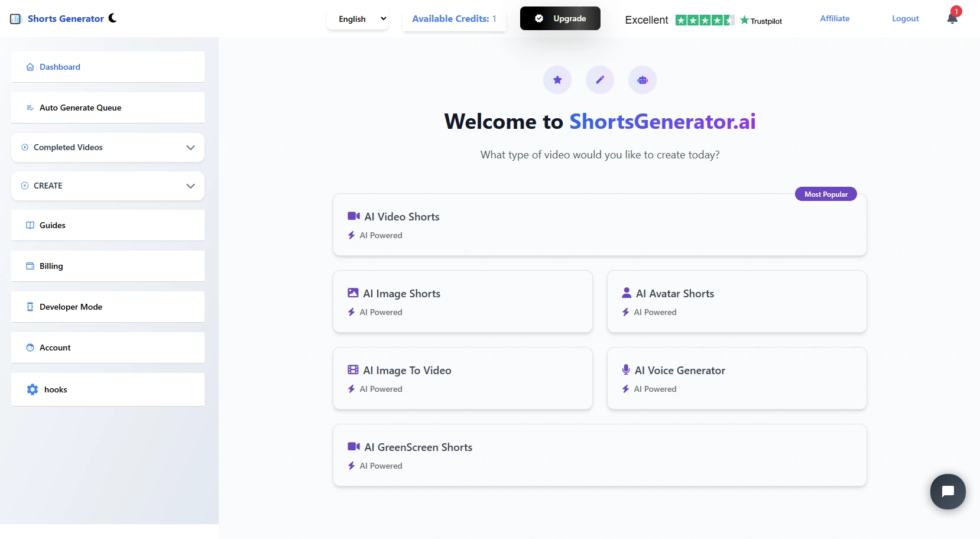This screenshot has width=980, height=539.
Task: Click the card icon beside Billing
Action: point(30,266)
